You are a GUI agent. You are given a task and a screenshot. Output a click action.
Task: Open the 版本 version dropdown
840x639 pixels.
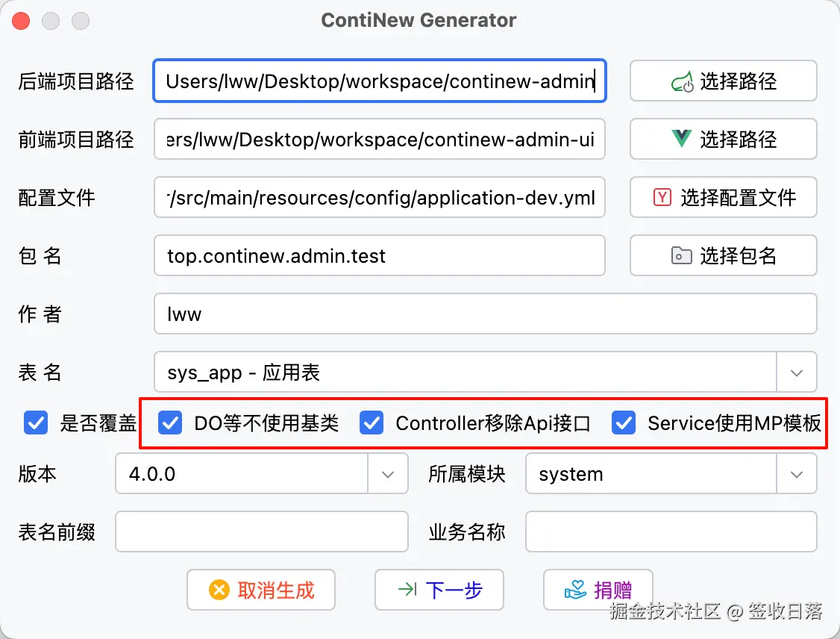[x=388, y=474]
